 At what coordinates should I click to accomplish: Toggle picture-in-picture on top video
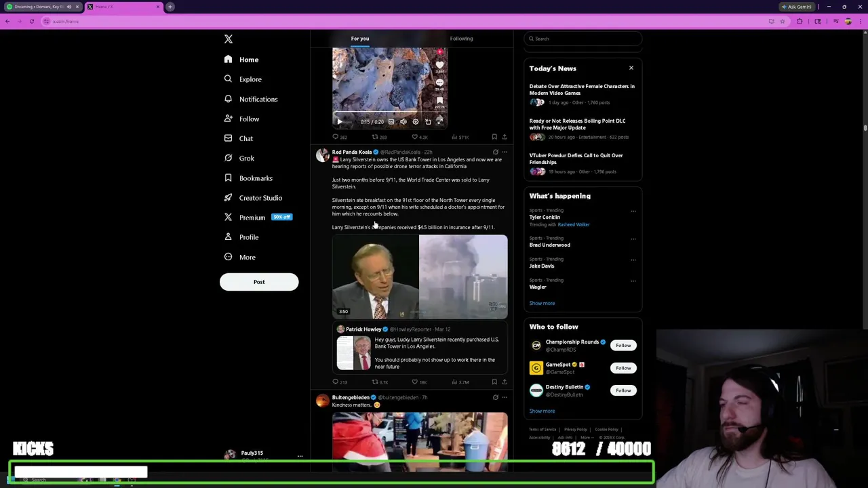pos(428,122)
